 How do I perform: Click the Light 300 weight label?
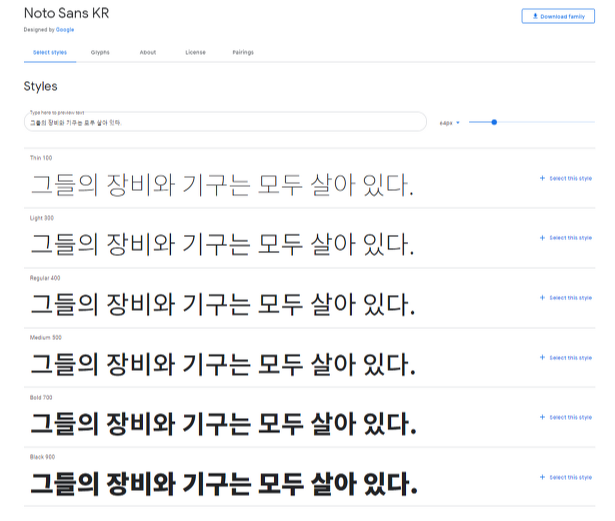tap(42, 218)
